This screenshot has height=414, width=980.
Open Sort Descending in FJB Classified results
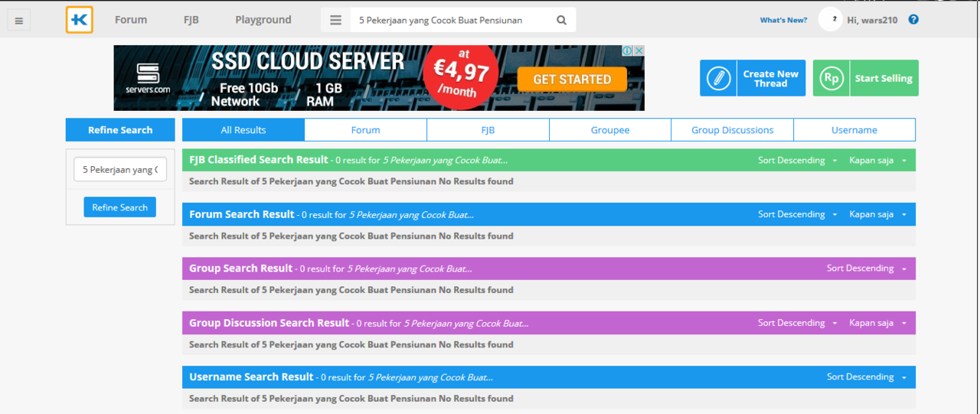pos(797,161)
